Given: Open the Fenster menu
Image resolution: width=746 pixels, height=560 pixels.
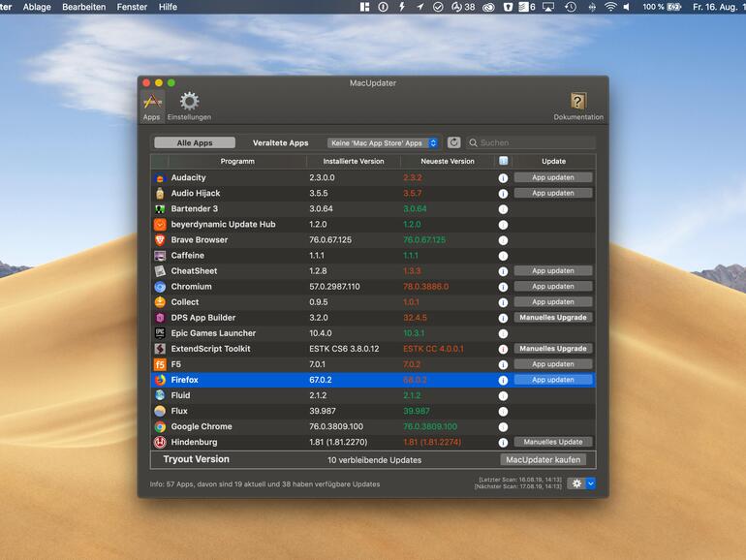Looking at the screenshot, I should pyautogui.click(x=132, y=7).
